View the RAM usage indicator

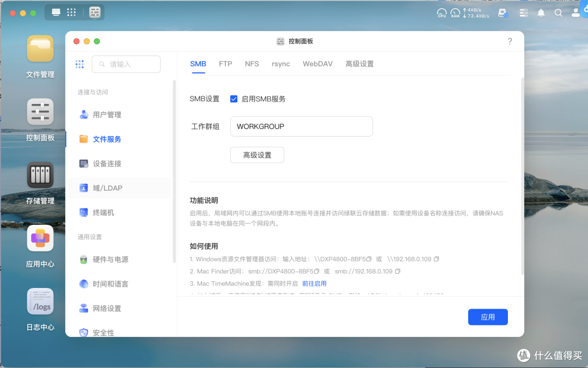point(455,13)
